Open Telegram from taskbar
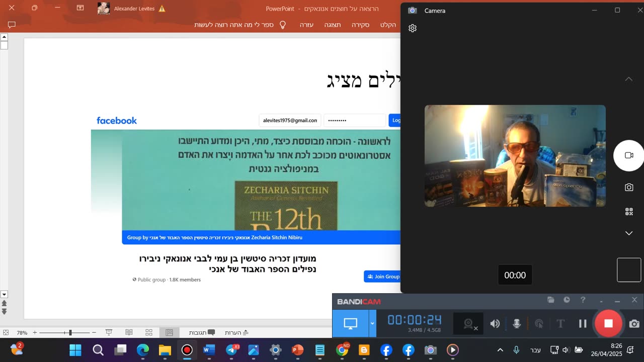 [x=231, y=350]
